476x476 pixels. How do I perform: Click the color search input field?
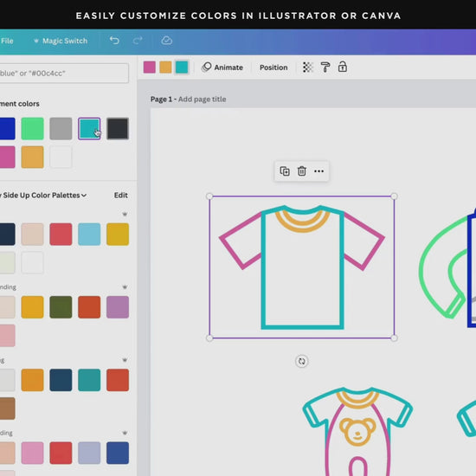tap(64, 74)
